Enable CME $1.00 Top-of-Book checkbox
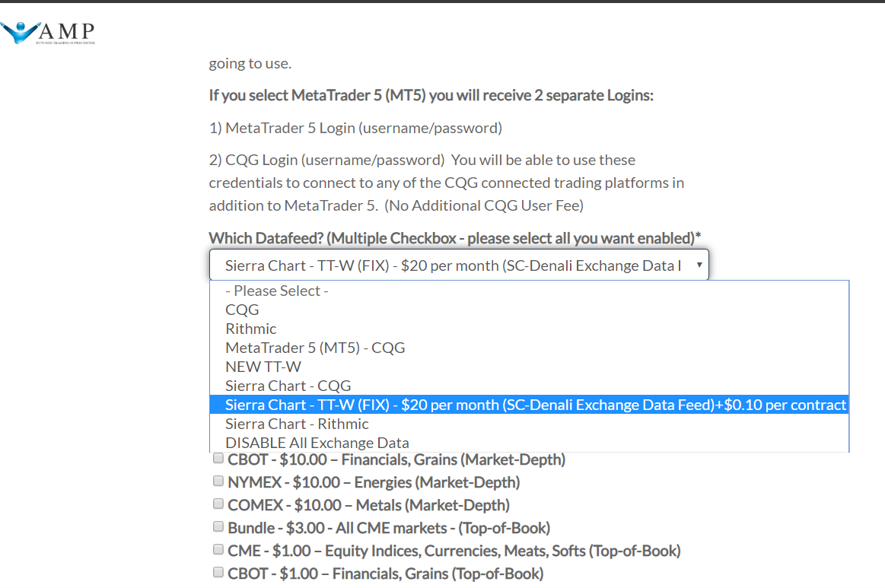This screenshot has height=588, width=885. pyautogui.click(x=218, y=549)
